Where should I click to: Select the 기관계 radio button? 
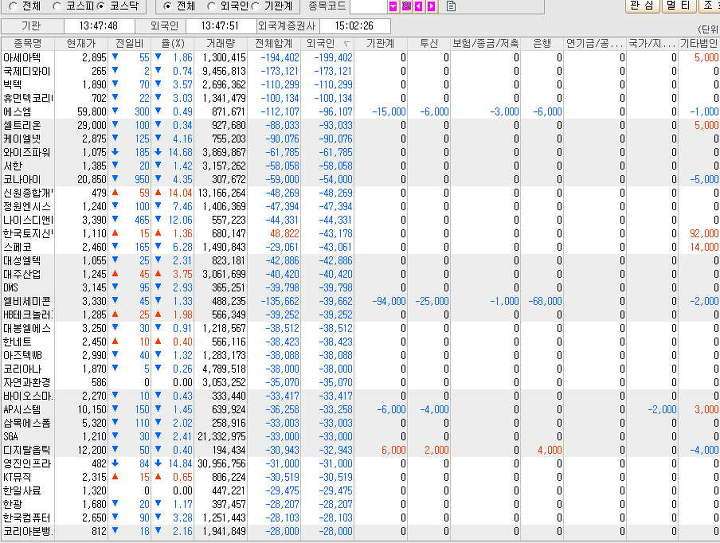[255, 6]
